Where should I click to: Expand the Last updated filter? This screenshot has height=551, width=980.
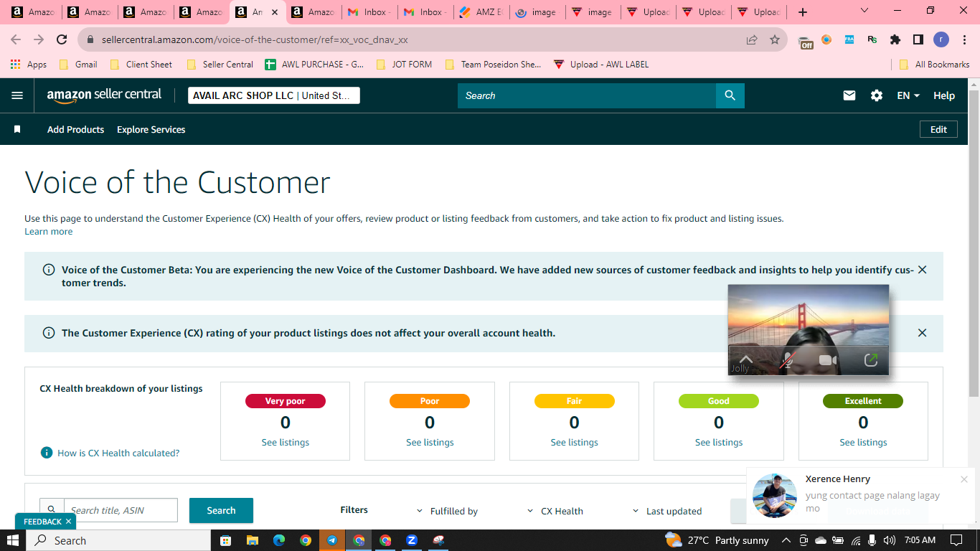point(667,511)
